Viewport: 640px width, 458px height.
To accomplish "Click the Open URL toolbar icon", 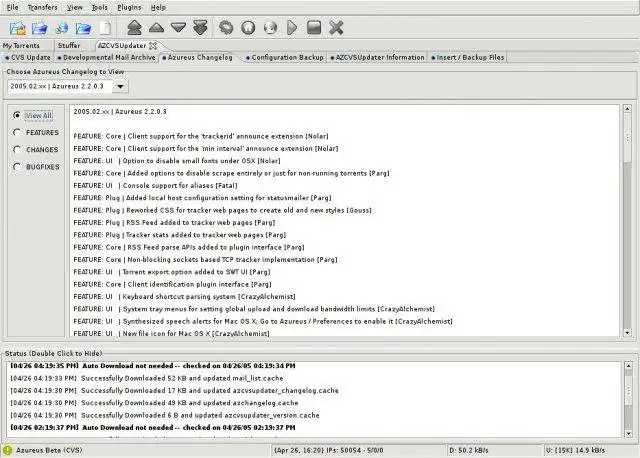I will point(62,28).
